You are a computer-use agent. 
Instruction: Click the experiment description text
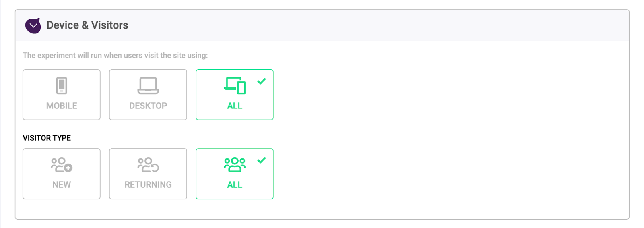click(115, 55)
